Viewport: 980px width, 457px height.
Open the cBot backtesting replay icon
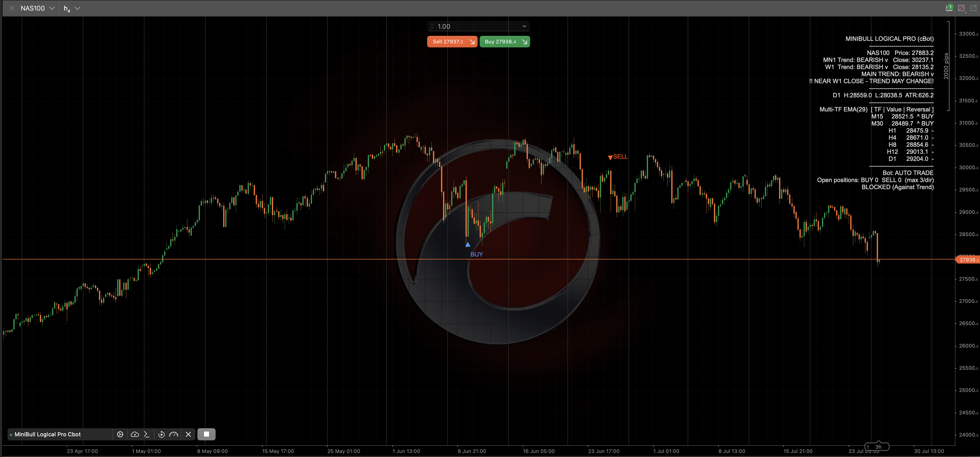tap(161, 434)
